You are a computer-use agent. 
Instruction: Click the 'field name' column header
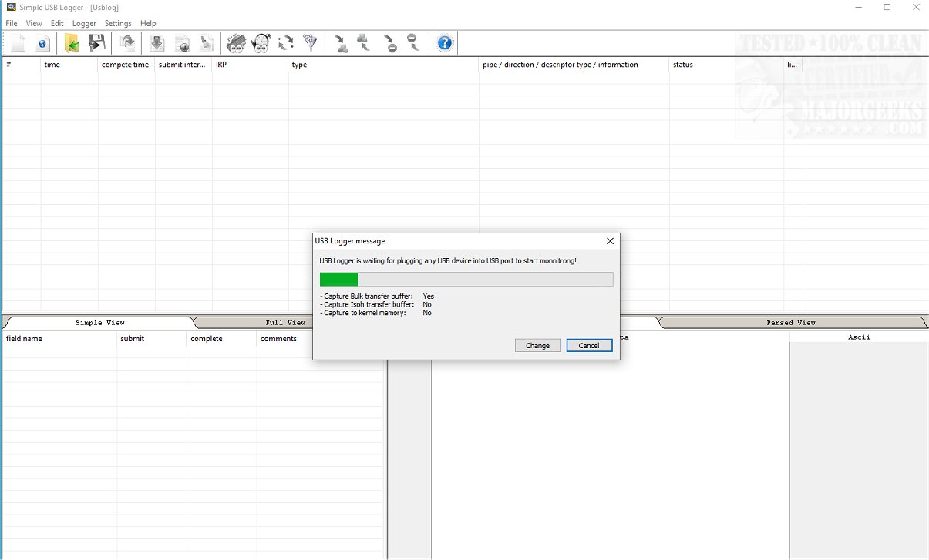coord(60,339)
